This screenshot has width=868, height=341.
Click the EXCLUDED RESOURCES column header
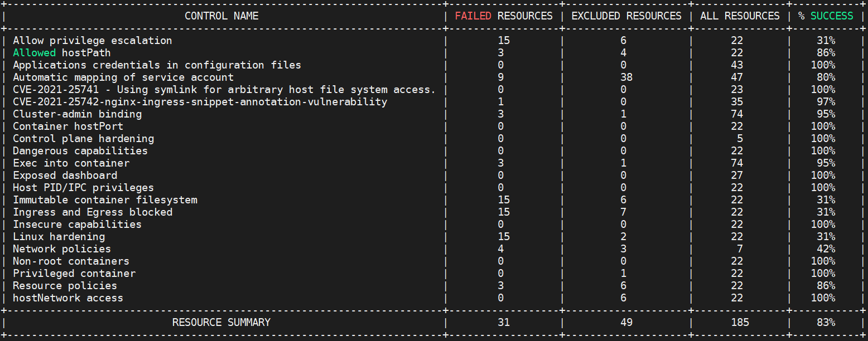click(x=626, y=16)
